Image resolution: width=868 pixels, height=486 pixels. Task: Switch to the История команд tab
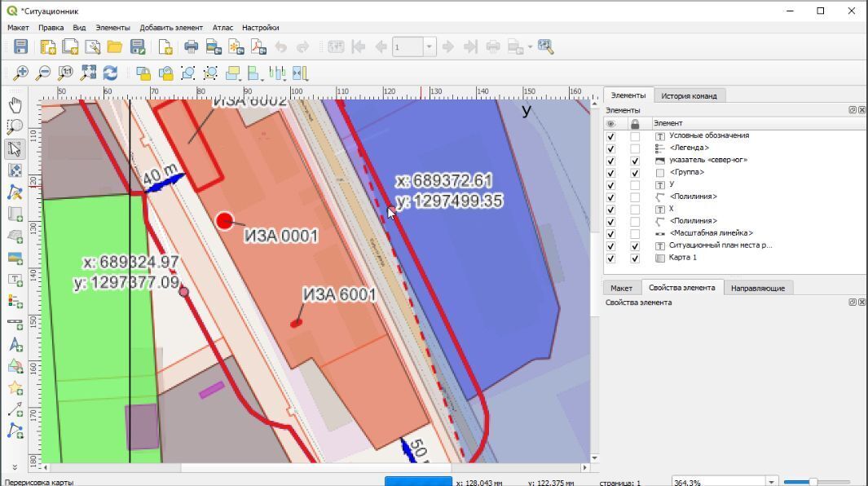[x=689, y=95]
